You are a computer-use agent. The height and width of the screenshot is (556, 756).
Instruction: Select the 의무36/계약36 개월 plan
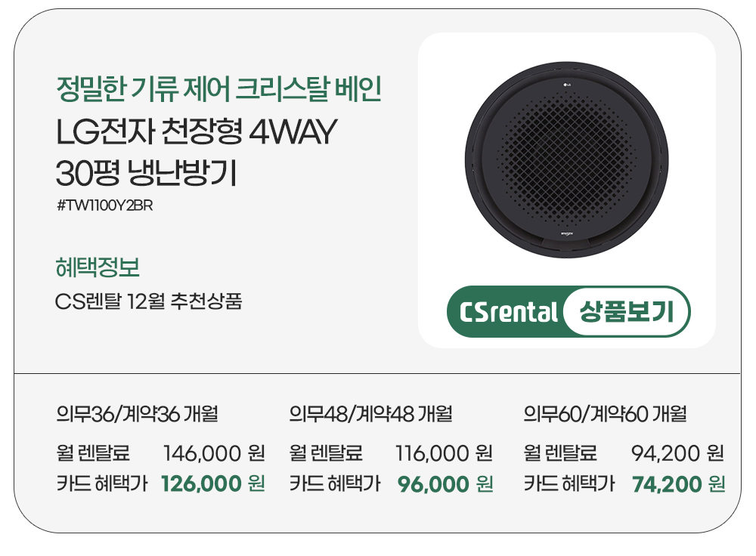tap(137, 414)
